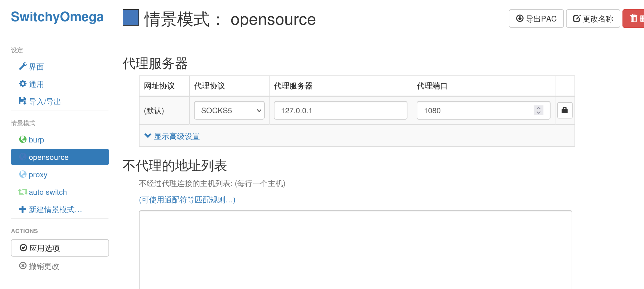
Task: Click the red trash delete button
Action: pos(634,19)
